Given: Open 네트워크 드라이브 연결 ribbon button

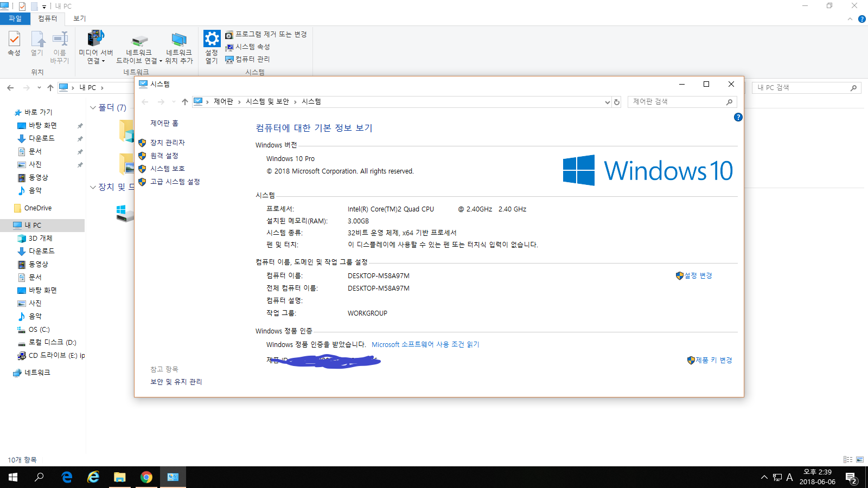Looking at the screenshot, I should pos(139,47).
